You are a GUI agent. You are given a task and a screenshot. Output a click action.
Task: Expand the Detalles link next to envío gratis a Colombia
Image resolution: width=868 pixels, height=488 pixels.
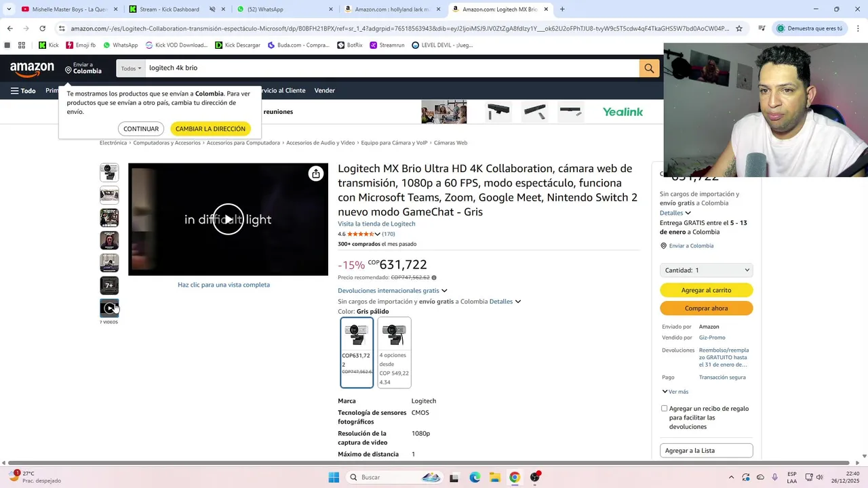(x=505, y=302)
